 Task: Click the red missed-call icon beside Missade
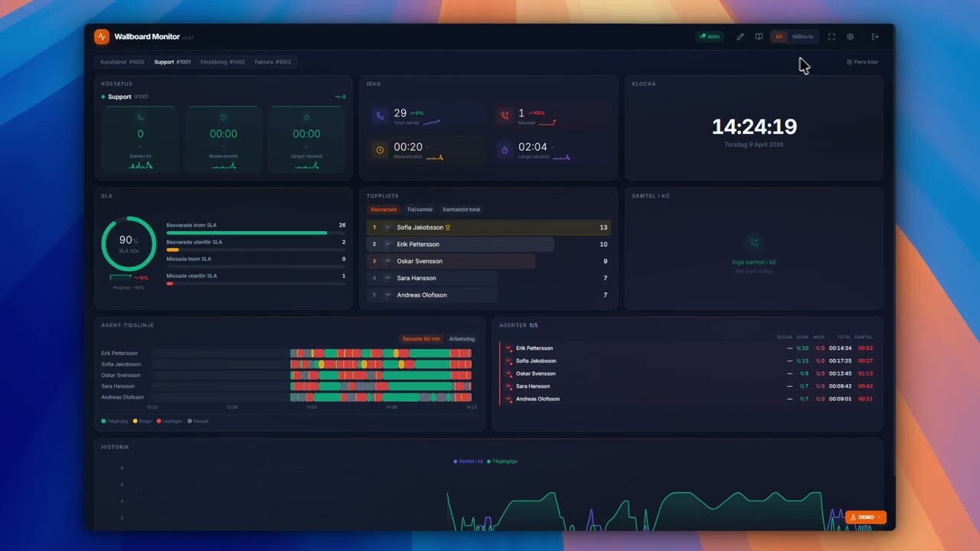tap(505, 116)
